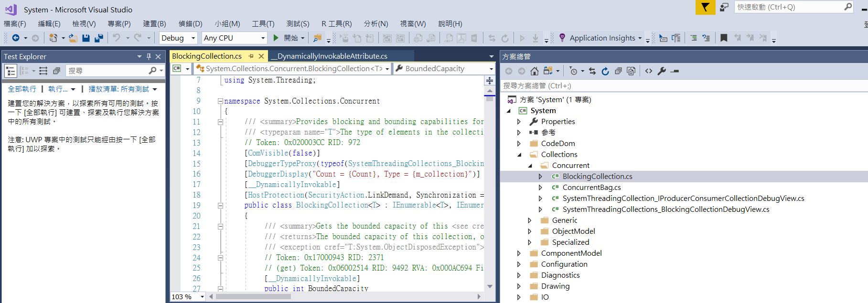Viewport: 868px width, 303px height.
Task: Open the 偵錯(D) menu
Action: point(190,24)
